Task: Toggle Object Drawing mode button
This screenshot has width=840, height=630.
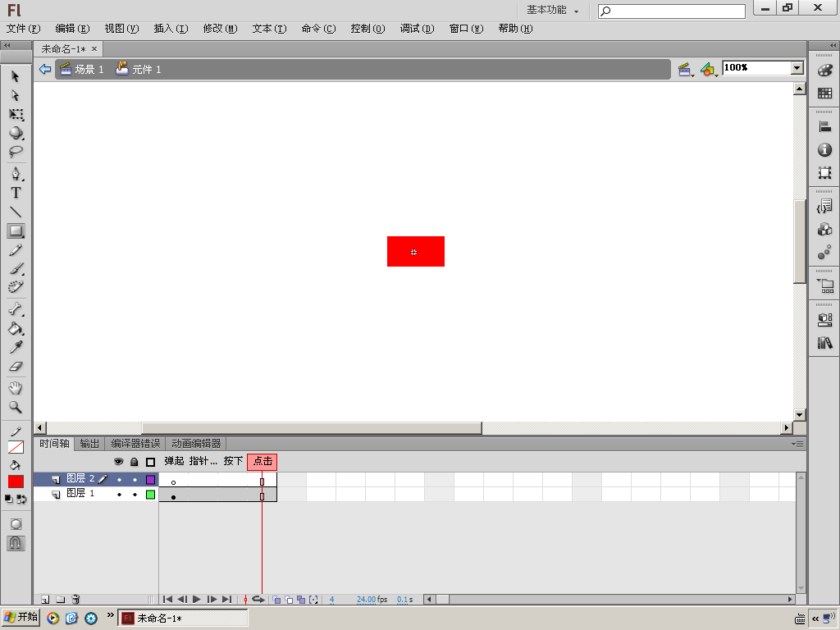Action: pyautogui.click(x=16, y=524)
